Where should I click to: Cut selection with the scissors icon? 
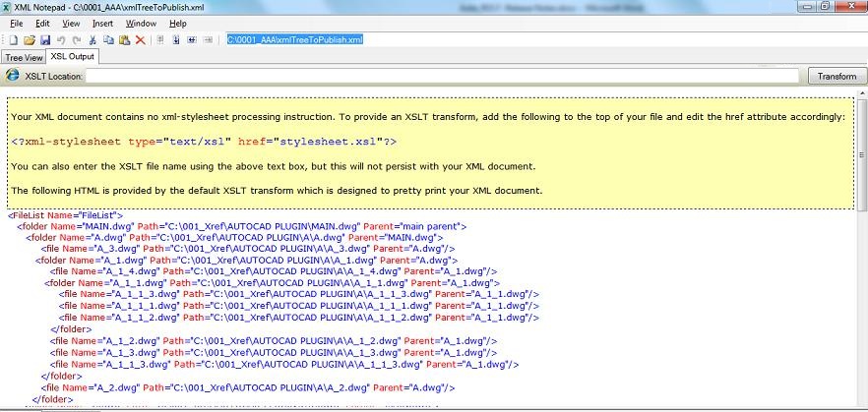93,40
